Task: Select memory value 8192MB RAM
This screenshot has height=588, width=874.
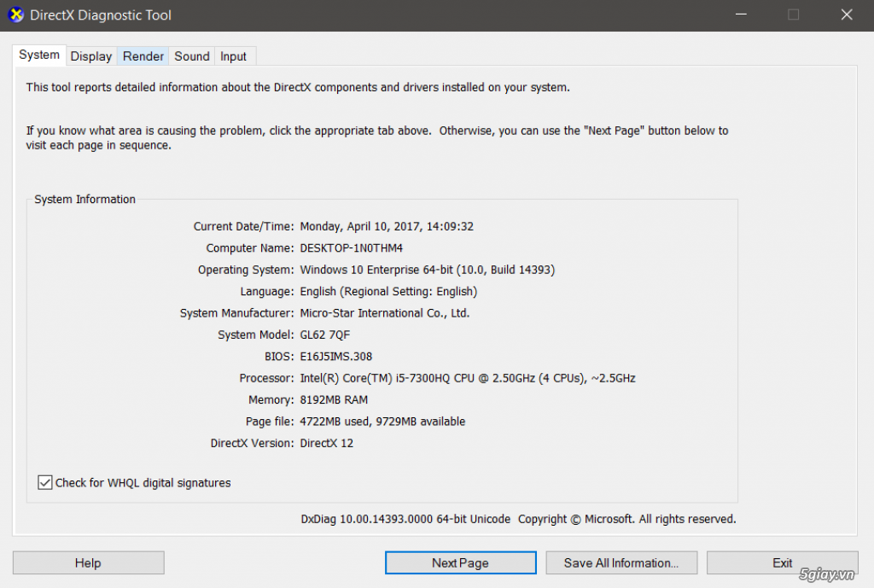Action: (334, 400)
